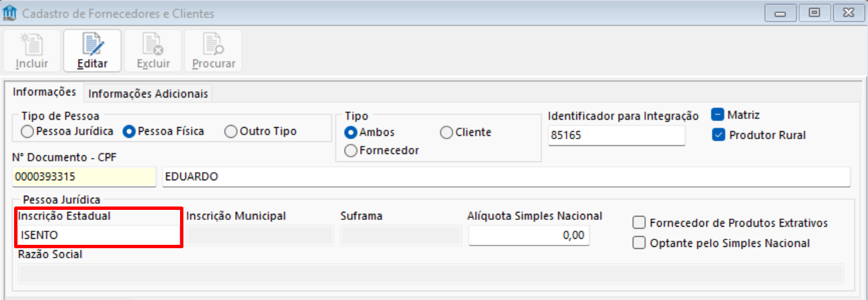The width and height of the screenshot is (868, 300).
Task: Select the Pessoa Jurídica radio option
Action: pos(67,131)
